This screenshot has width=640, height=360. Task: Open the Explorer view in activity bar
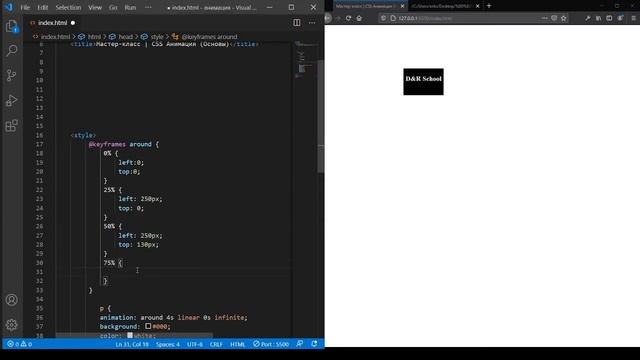tap(12, 26)
